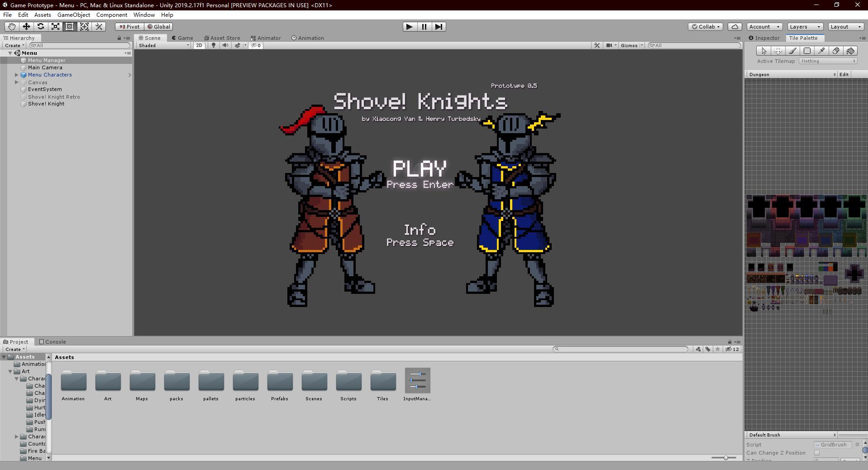Mute scene audio in Scene view toolbar

225,45
